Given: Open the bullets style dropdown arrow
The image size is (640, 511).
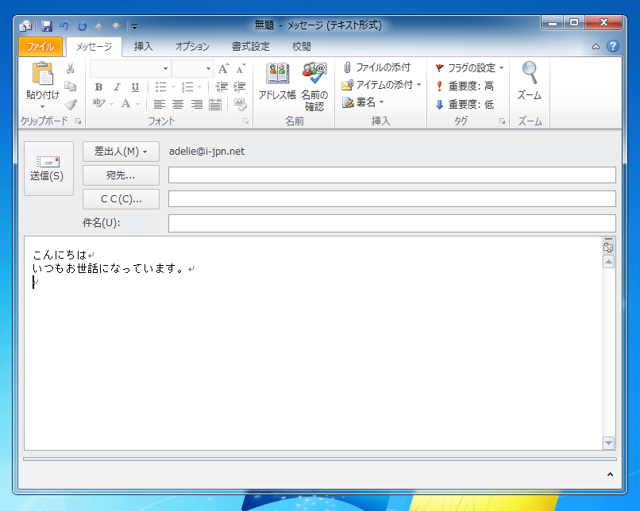Looking at the screenshot, I should tap(173, 87).
